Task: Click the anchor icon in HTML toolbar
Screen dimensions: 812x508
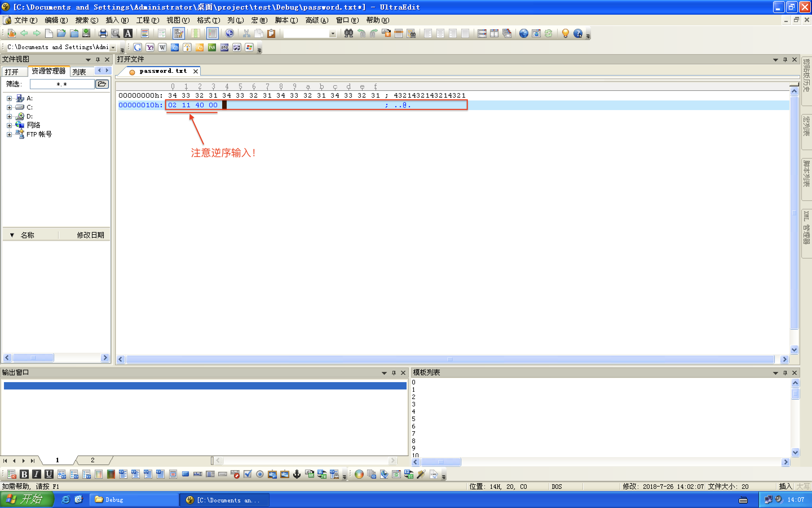Action: 297,474
